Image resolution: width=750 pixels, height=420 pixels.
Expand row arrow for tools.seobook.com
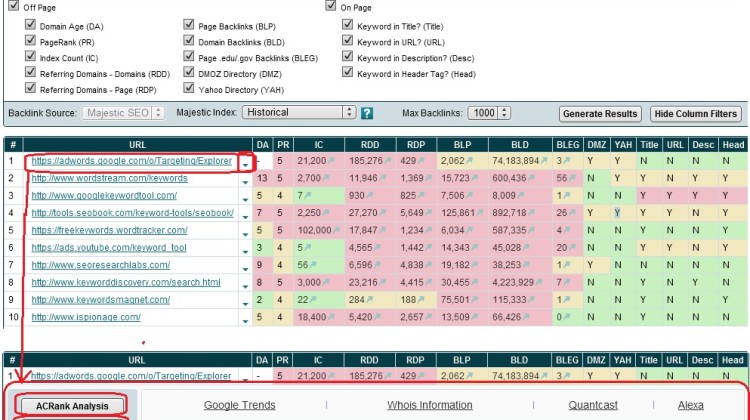(x=245, y=217)
